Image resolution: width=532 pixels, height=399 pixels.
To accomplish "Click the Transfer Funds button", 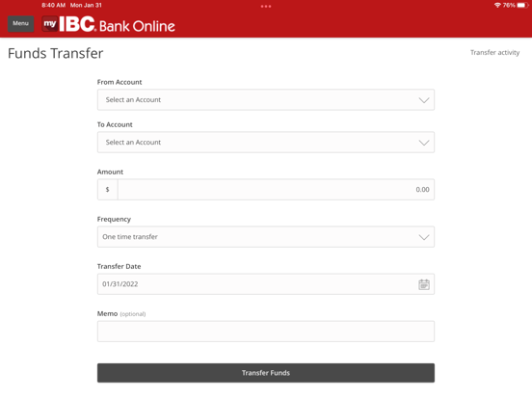I will [x=266, y=373].
